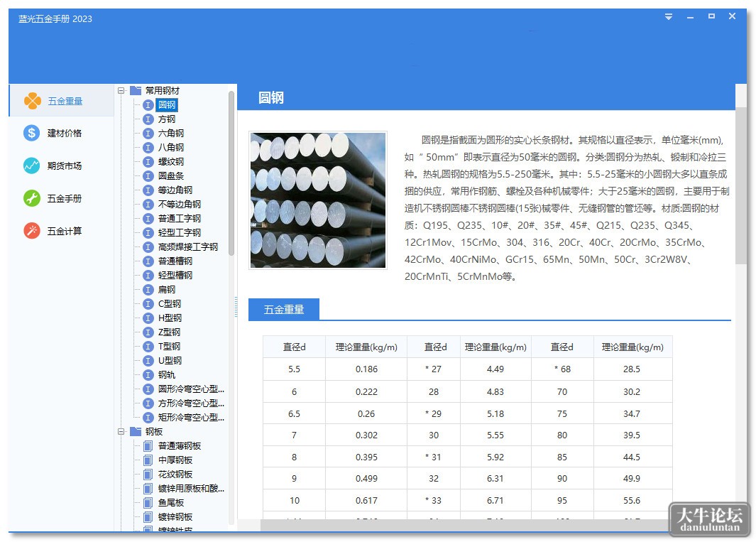Screen dimensions: 756x542
Task: Click the icon beside H型钢
Action: (x=148, y=318)
